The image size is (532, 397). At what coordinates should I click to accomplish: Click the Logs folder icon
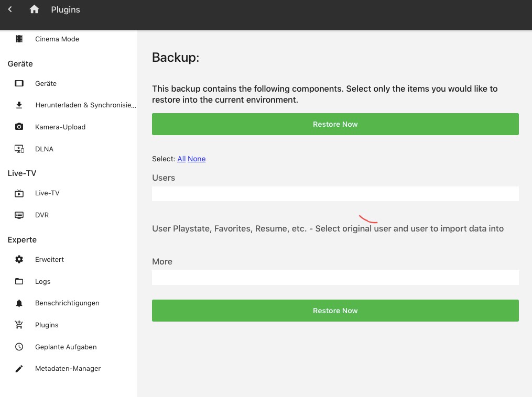(19, 281)
